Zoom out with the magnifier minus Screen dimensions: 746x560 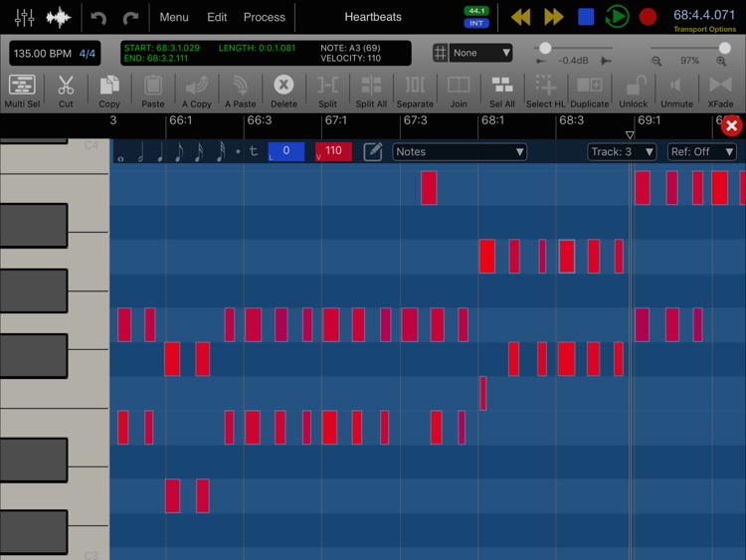click(x=656, y=61)
